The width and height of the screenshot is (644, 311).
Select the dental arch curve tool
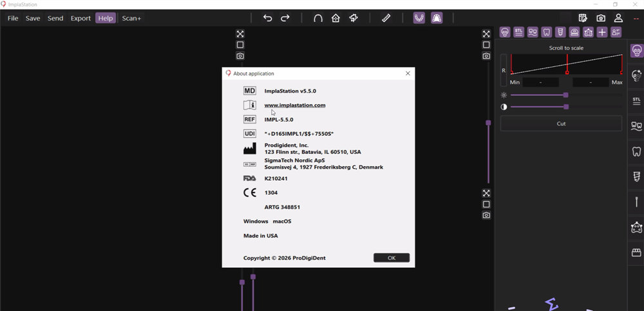318,18
